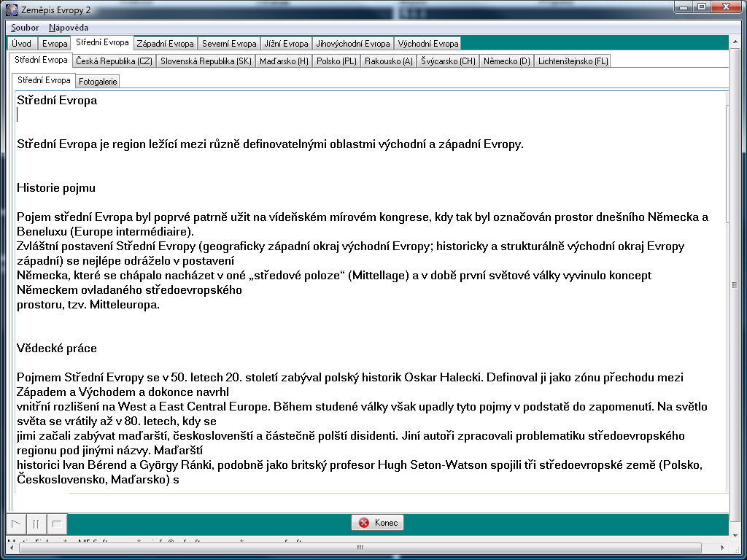Select the third-row Střední Evropa tab
Viewport: 747px width, 560px height.
[44, 80]
